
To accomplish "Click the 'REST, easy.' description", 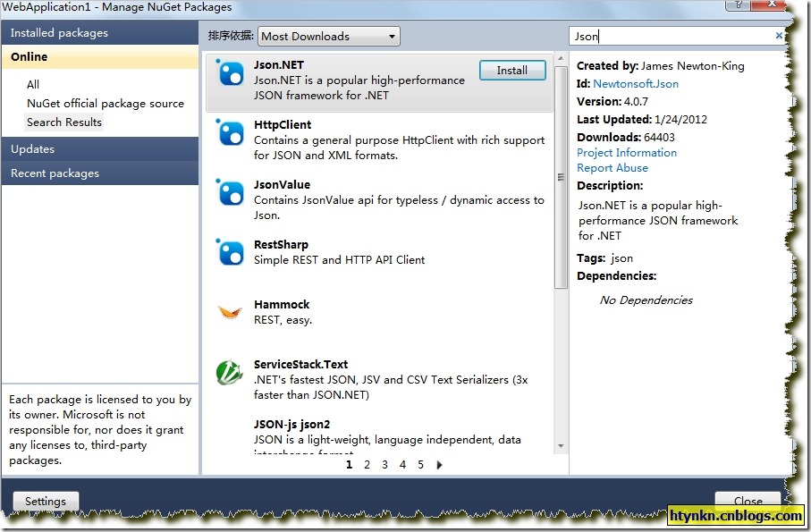I will 283,320.
